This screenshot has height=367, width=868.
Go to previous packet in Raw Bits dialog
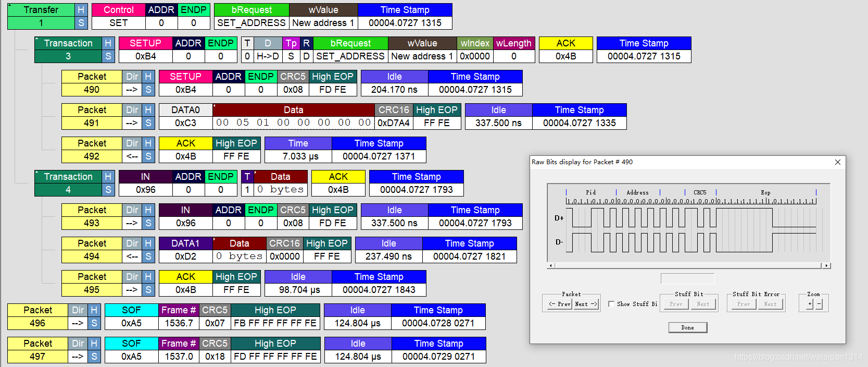tap(560, 304)
